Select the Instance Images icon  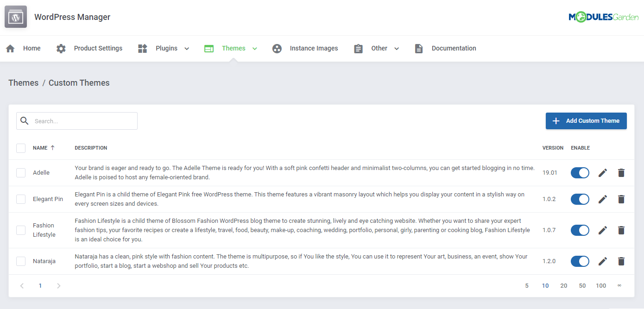pos(277,48)
